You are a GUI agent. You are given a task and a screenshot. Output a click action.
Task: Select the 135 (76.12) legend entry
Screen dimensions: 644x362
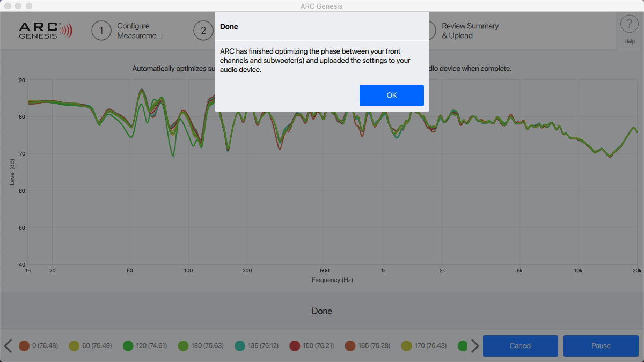257,346
